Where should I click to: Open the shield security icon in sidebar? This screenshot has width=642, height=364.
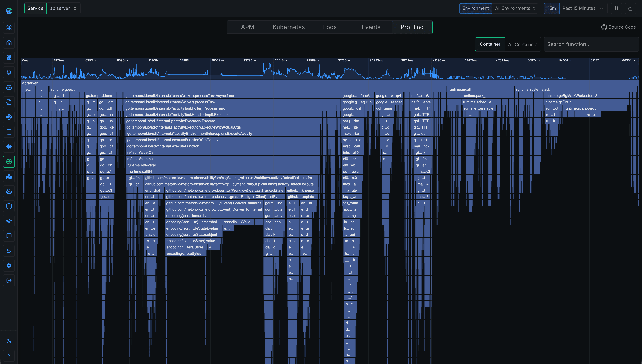coord(9,206)
